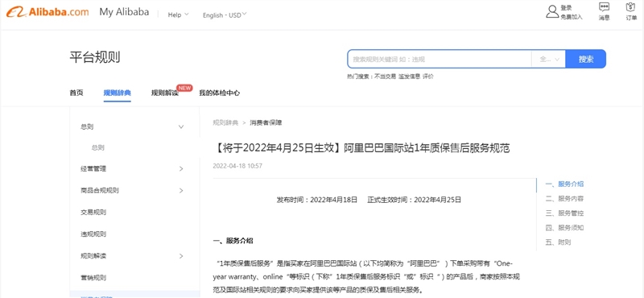Switch to the 首页 tab
644x298 pixels.
tap(76, 93)
